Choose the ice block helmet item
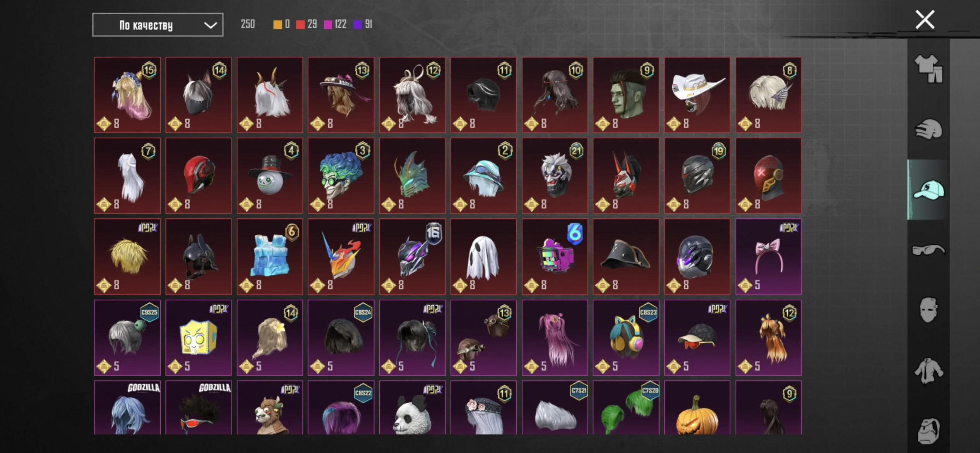 click(x=270, y=257)
